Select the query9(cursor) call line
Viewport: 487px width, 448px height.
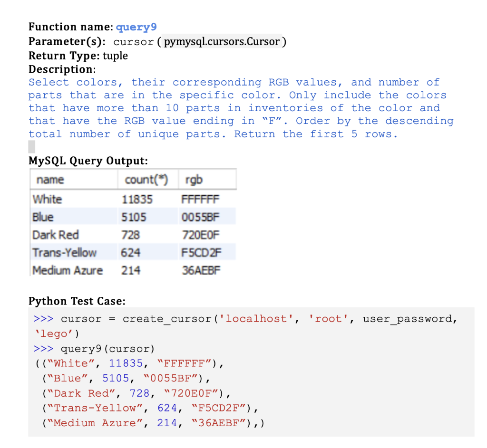click(x=107, y=348)
